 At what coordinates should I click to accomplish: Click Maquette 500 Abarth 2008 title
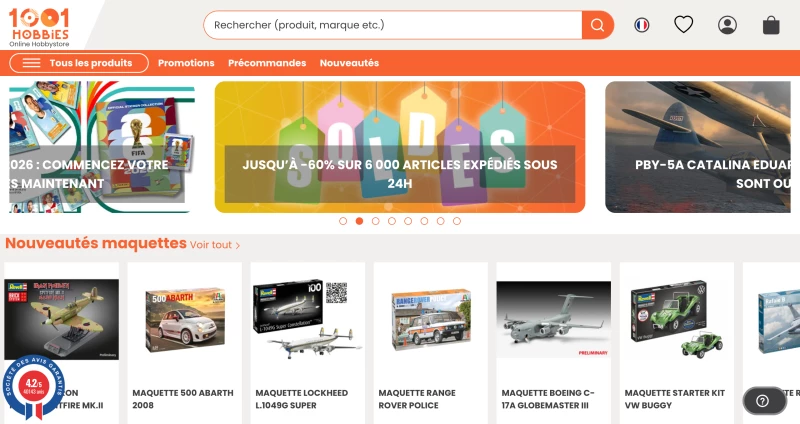(x=183, y=399)
